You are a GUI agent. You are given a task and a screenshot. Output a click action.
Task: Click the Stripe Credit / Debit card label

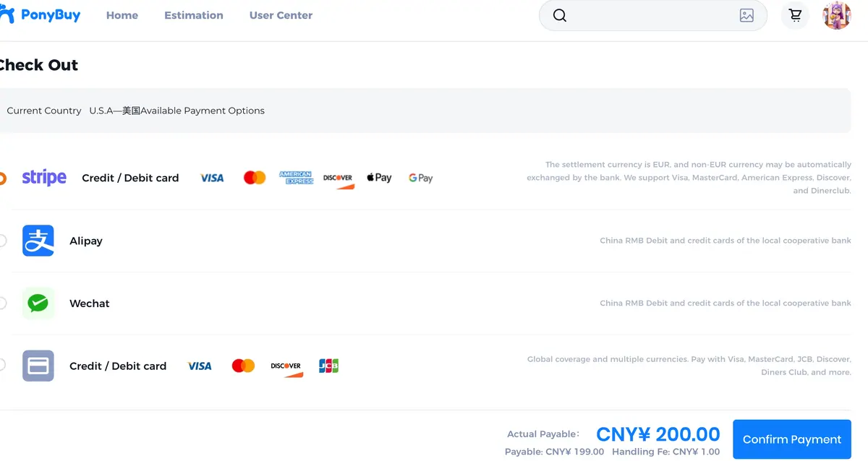coord(130,178)
